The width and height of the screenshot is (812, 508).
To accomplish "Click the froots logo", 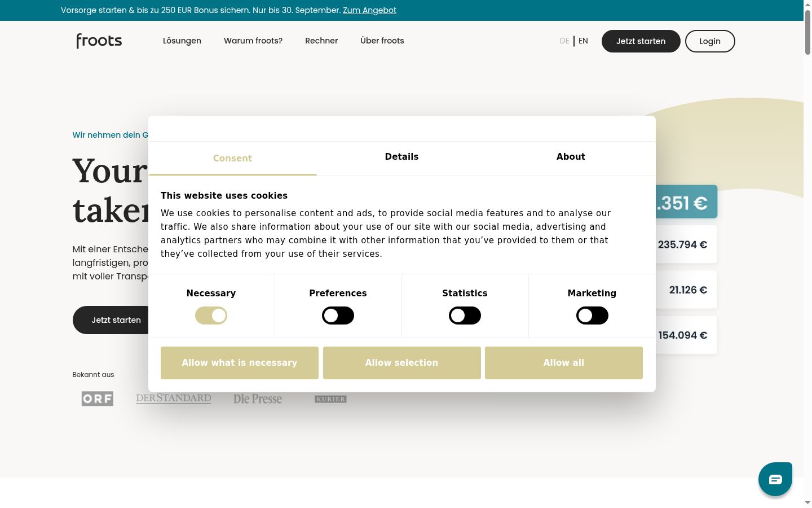I will click(x=99, y=41).
